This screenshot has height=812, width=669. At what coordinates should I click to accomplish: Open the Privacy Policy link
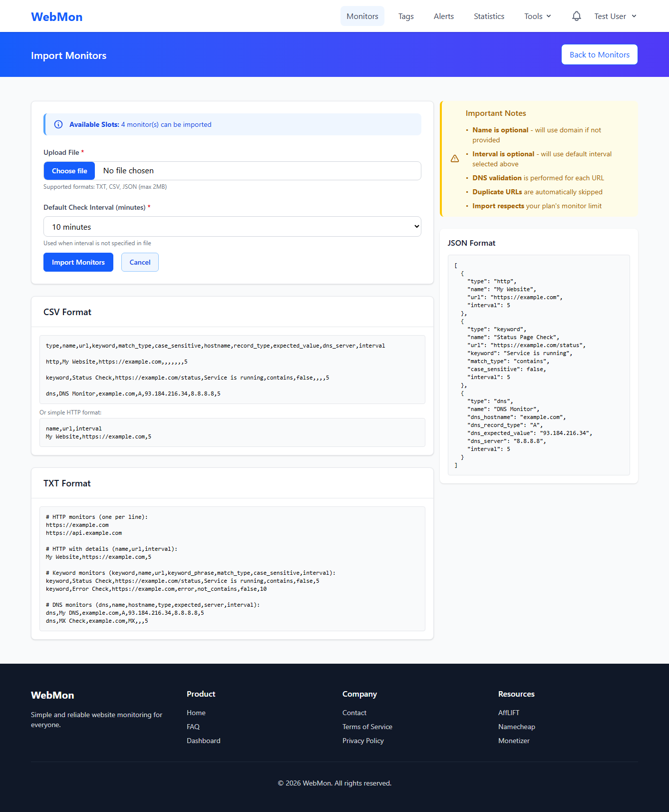[363, 741]
